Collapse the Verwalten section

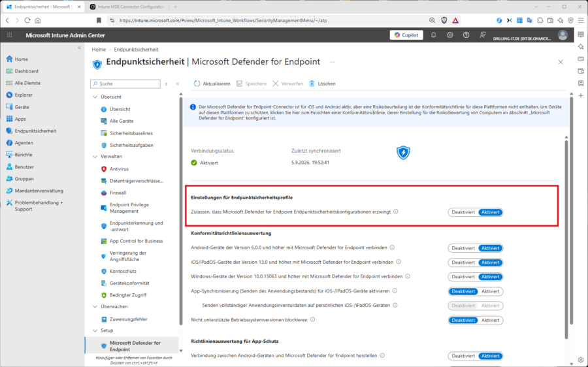(x=95, y=156)
